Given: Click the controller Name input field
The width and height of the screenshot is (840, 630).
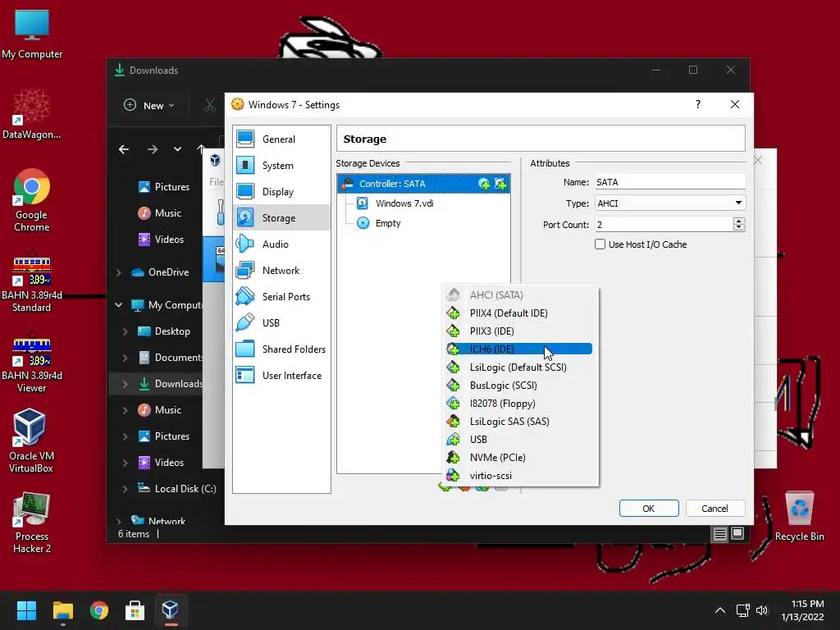Looking at the screenshot, I should 669,182.
